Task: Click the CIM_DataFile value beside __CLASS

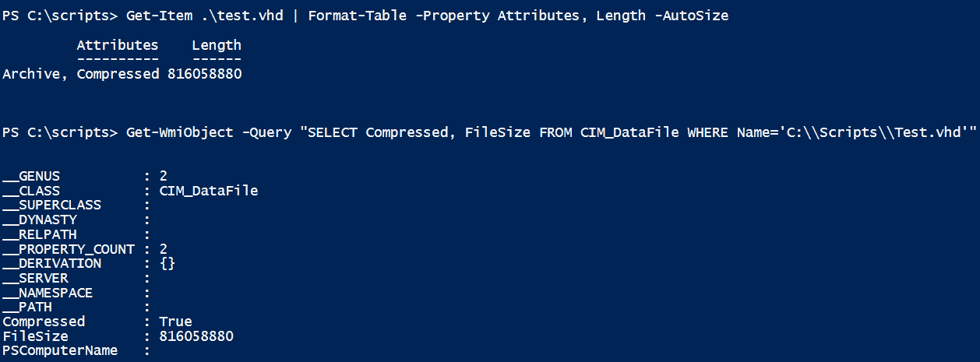Action: pyautogui.click(x=208, y=191)
